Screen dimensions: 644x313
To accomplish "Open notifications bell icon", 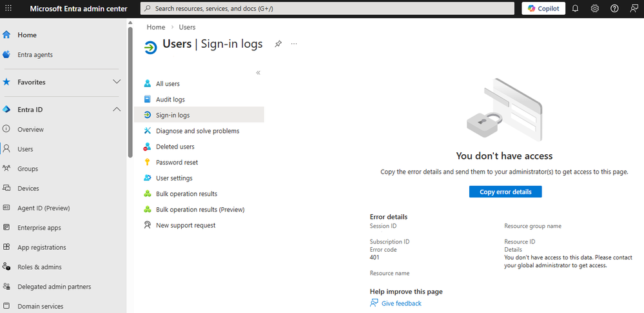I will 576,8.
